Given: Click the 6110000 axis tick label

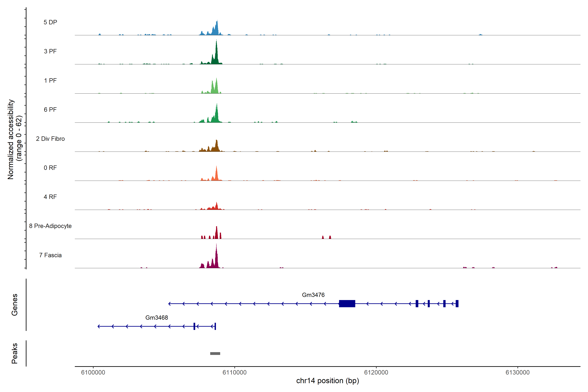Looking at the screenshot, I should (235, 373).
